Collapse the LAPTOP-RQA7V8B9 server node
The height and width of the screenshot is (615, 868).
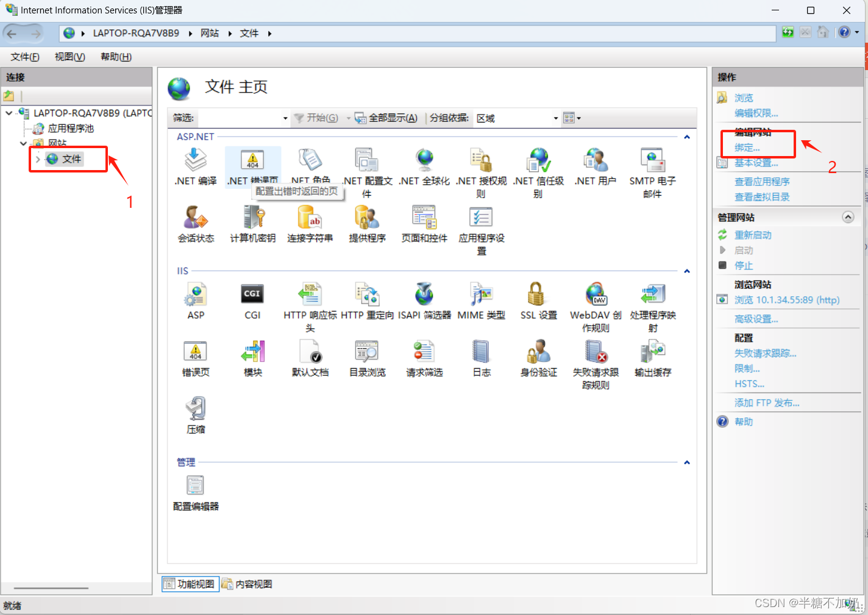click(9, 113)
